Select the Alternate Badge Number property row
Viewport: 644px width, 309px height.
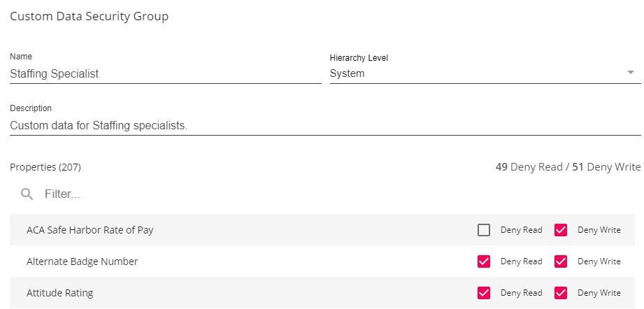[x=83, y=261]
